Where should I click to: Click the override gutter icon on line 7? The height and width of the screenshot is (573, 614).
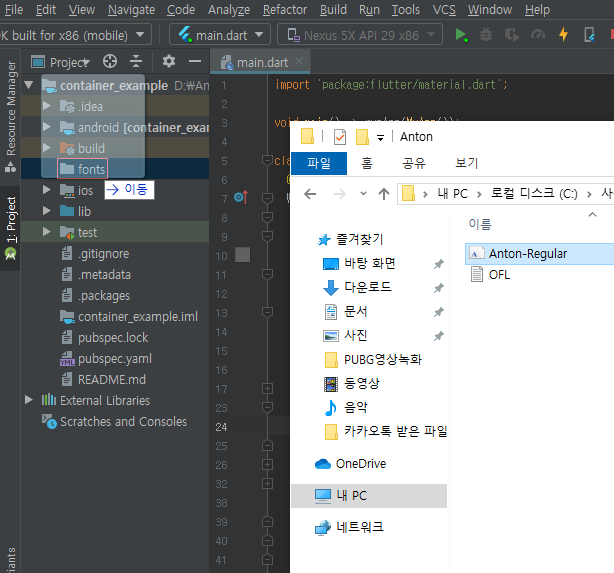(241, 197)
